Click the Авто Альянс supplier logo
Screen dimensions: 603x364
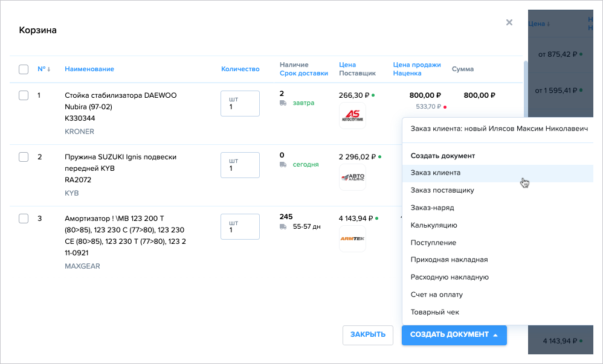pos(352,177)
